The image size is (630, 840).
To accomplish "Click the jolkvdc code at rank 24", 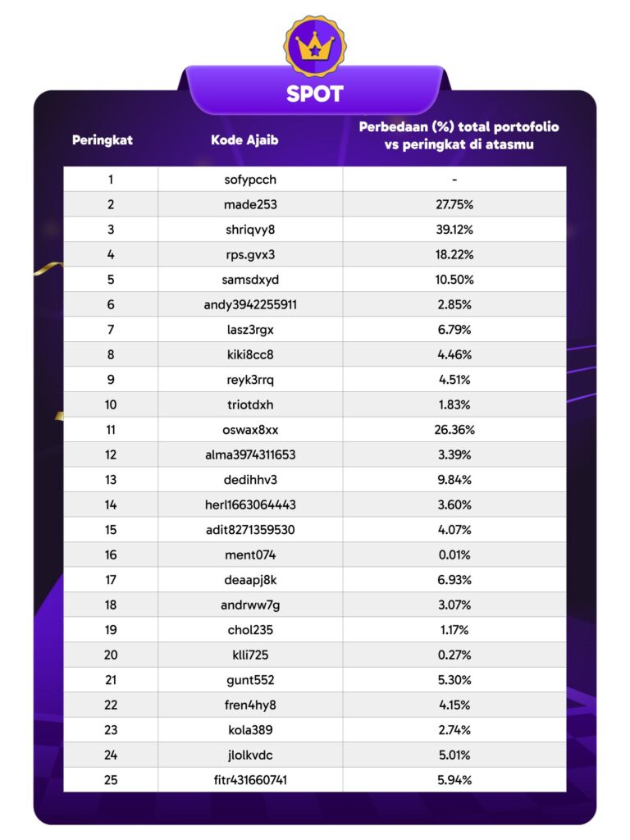I will [x=250, y=755].
